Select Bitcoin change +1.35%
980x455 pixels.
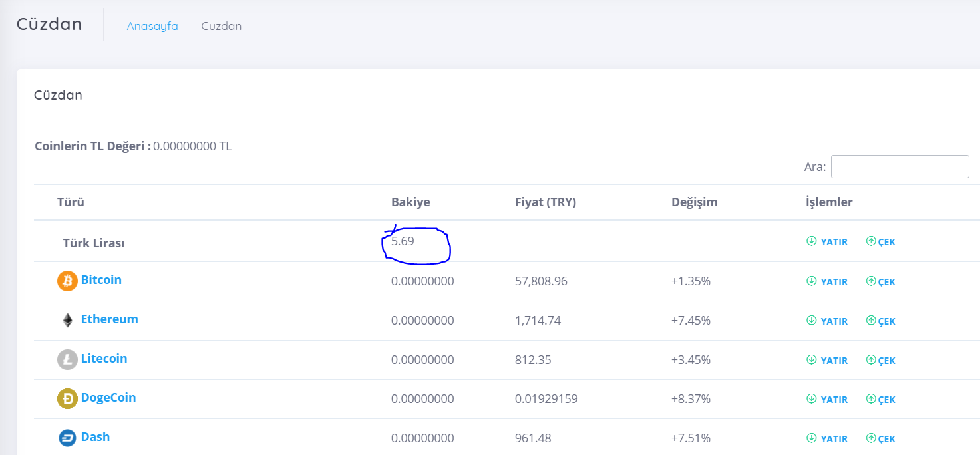coord(691,281)
